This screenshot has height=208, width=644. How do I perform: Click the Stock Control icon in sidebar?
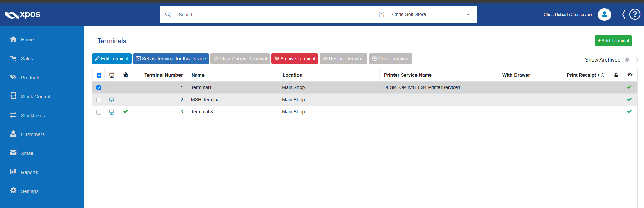point(13,96)
